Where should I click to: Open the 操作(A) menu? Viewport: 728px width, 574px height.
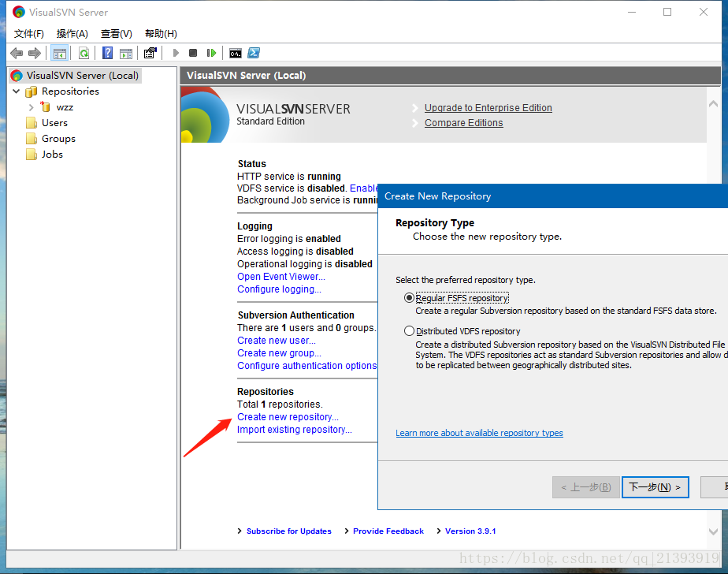pos(72,33)
